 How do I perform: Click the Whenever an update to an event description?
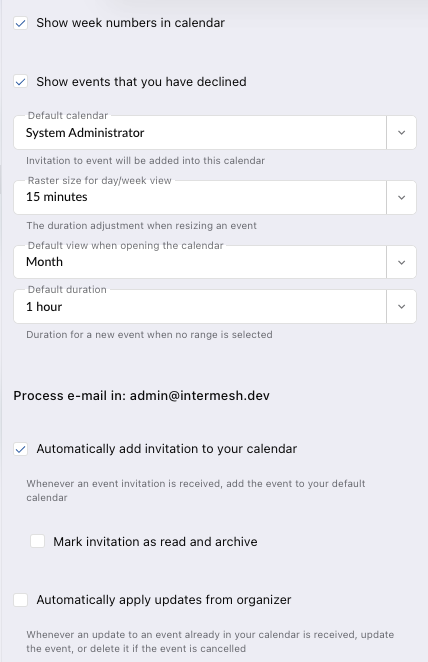tap(210, 641)
